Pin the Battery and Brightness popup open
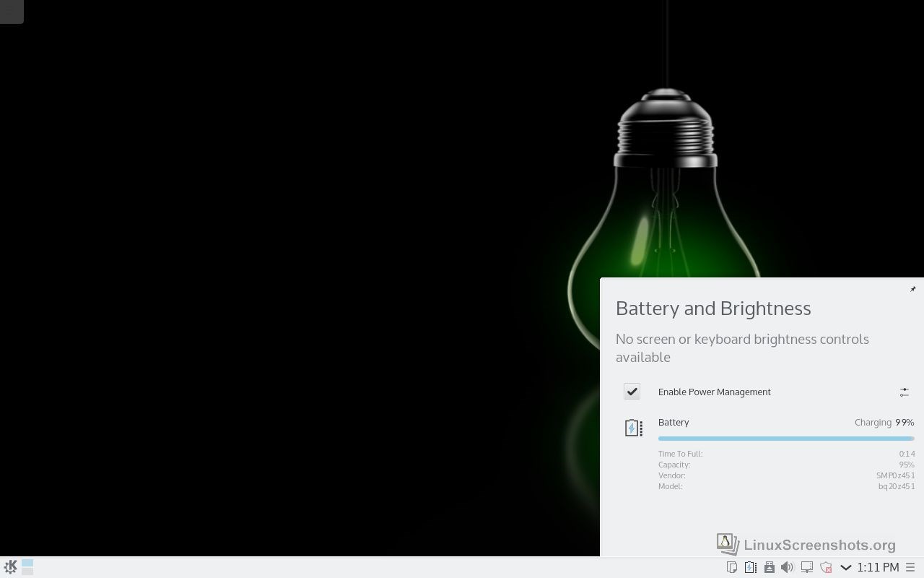The height and width of the screenshot is (578, 924). click(x=912, y=289)
